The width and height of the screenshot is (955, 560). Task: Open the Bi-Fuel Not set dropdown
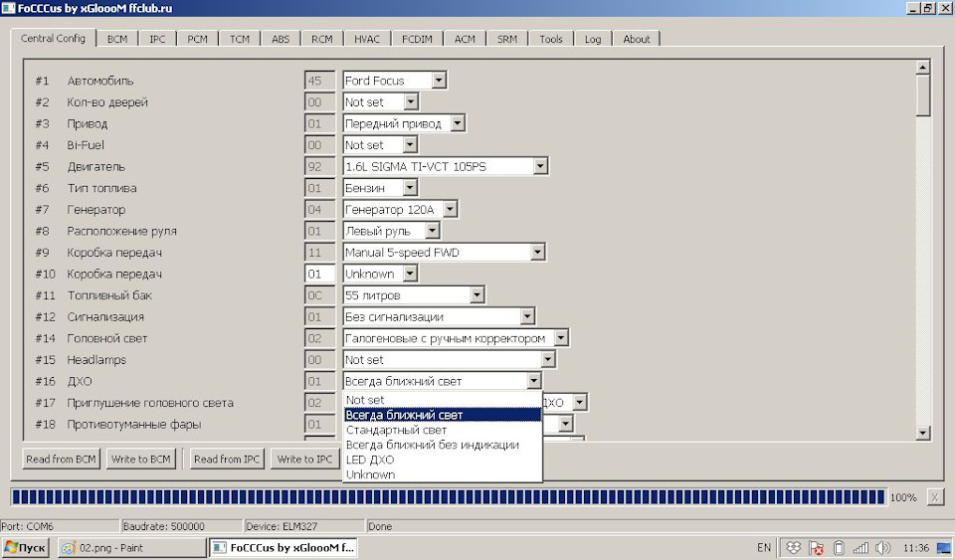(x=410, y=145)
